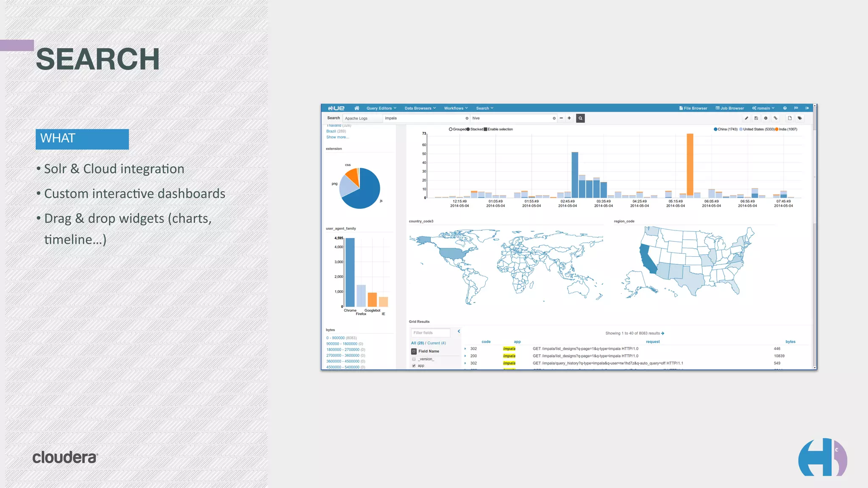Clear the hive query with its x icon
Viewport: 868px width, 488px height.
(x=554, y=118)
